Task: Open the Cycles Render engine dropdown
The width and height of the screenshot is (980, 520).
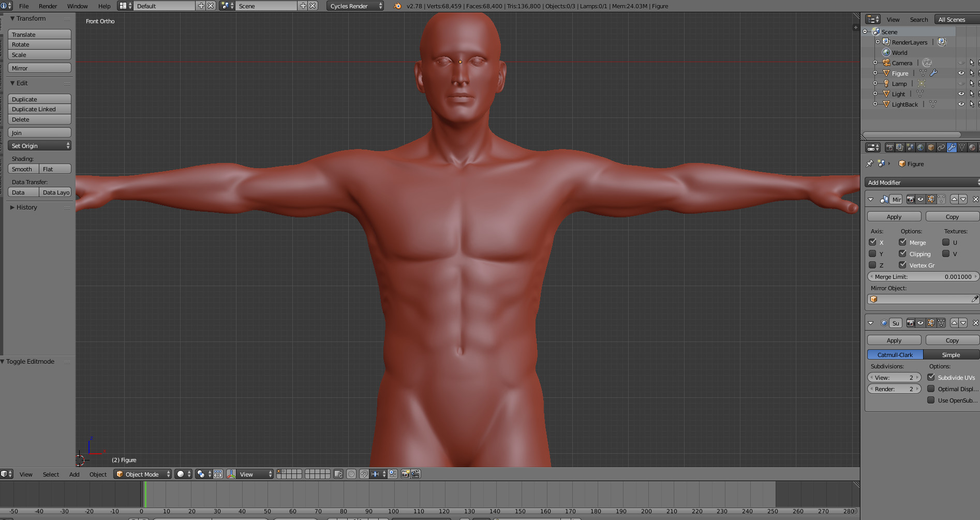Action: coord(355,6)
